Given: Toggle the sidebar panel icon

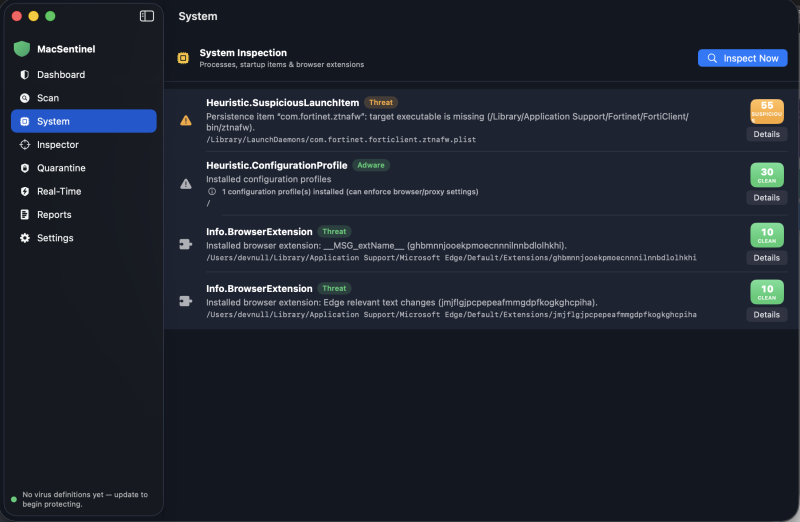Looking at the screenshot, I should click(x=146, y=16).
